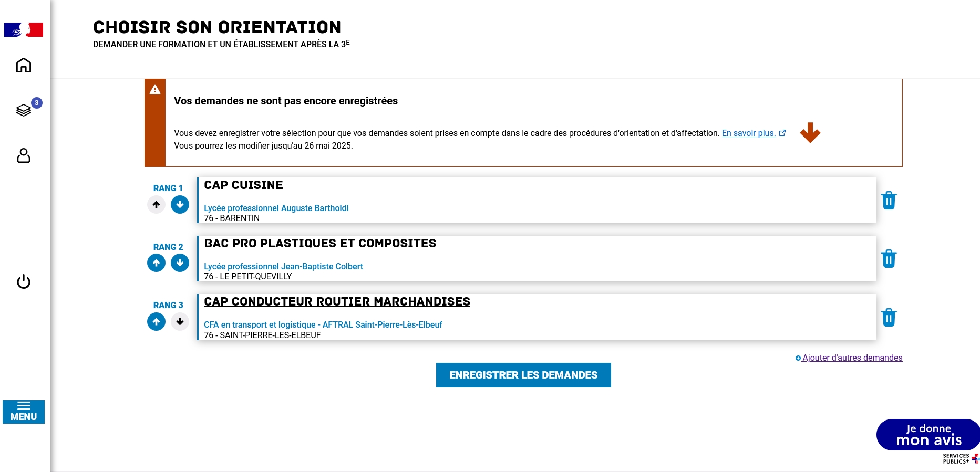Open the En savoir plus link
This screenshot has height=472, width=980.
(749, 133)
